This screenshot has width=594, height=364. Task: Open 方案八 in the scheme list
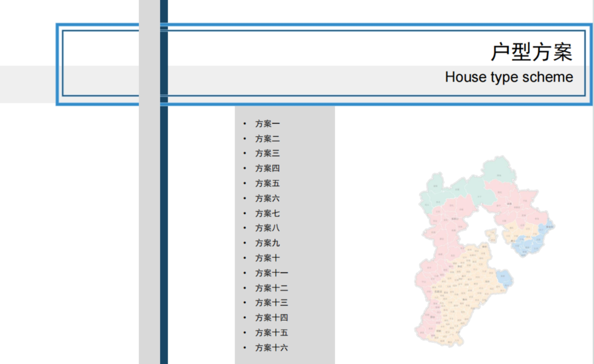[x=267, y=228]
